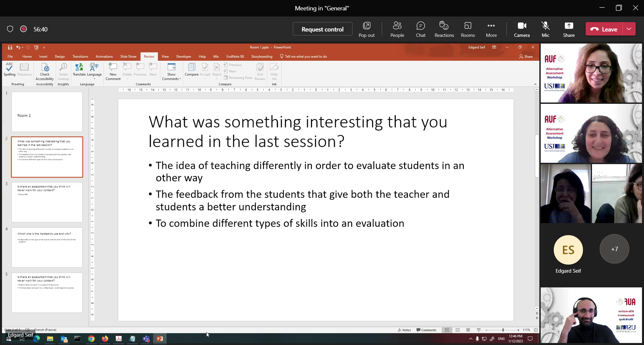Open the Reactions menu

click(444, 29)
